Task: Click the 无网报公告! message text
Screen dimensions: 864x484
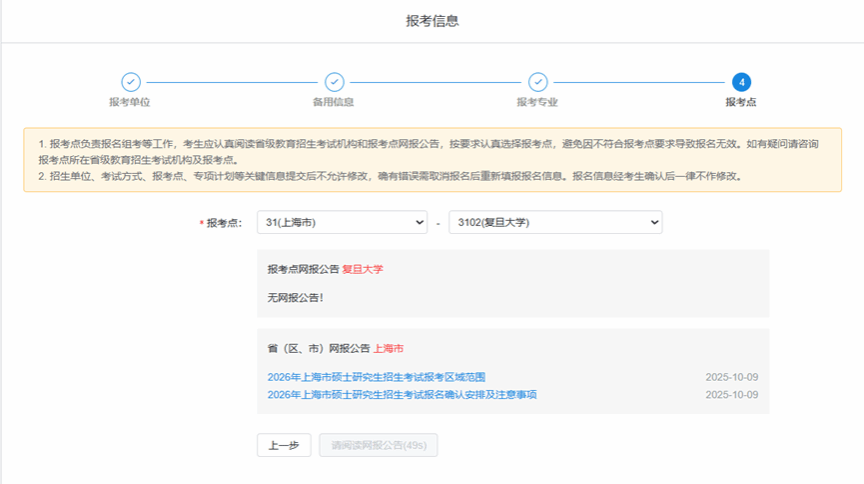Action: pos(295,298)
